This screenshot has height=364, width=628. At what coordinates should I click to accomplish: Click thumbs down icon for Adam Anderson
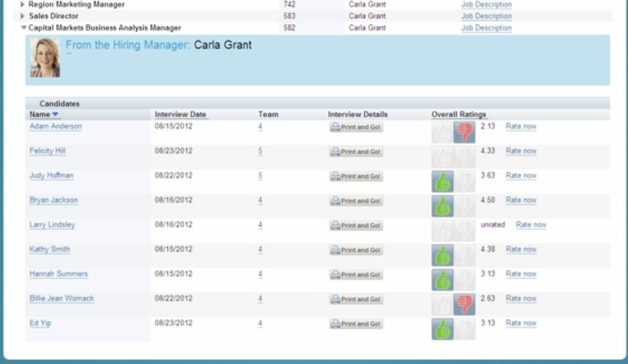click(464, 132)
